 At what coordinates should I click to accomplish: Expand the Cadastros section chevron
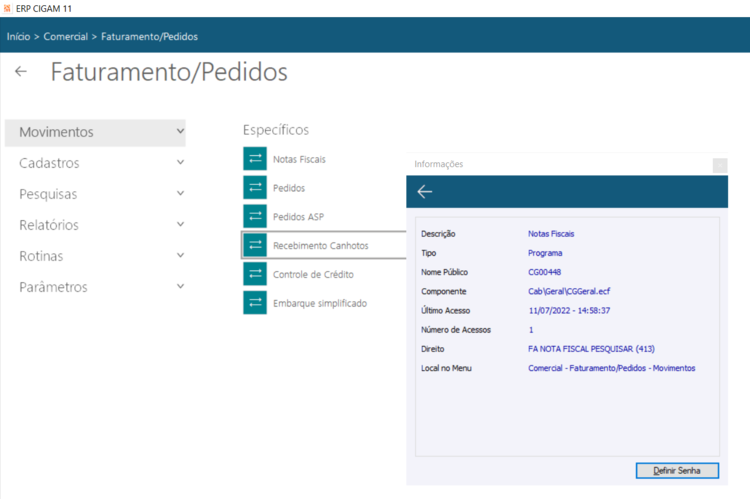[x=180, y=162]
